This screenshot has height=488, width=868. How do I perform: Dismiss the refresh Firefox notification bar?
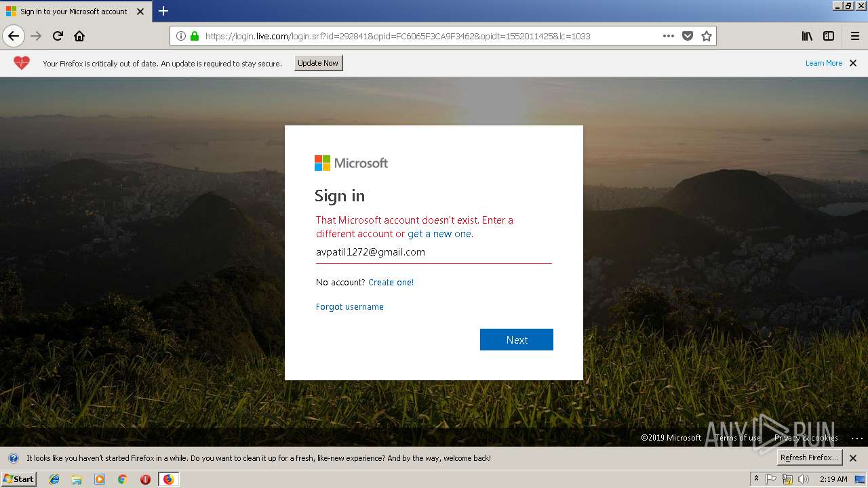point(853,458)
